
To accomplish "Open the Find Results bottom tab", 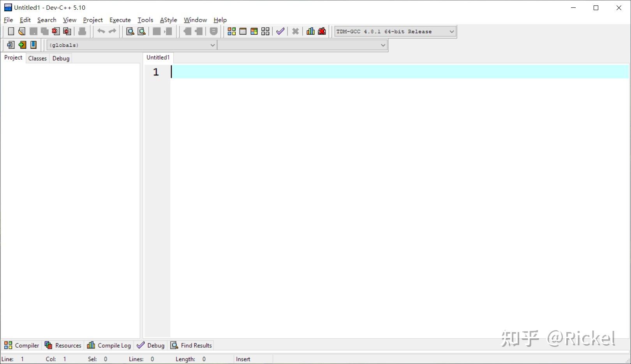I will click(x=191, y=345).
